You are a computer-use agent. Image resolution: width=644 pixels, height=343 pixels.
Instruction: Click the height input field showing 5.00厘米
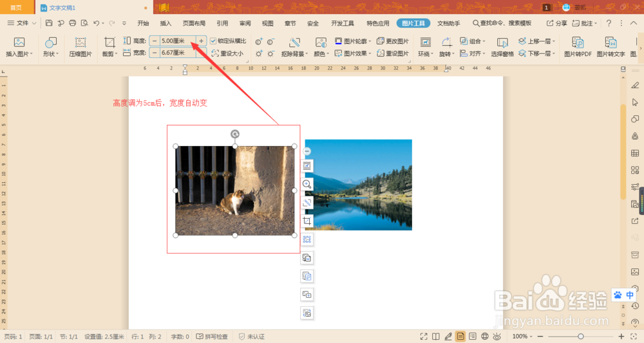pyautogui.click(x=178, y=41)
